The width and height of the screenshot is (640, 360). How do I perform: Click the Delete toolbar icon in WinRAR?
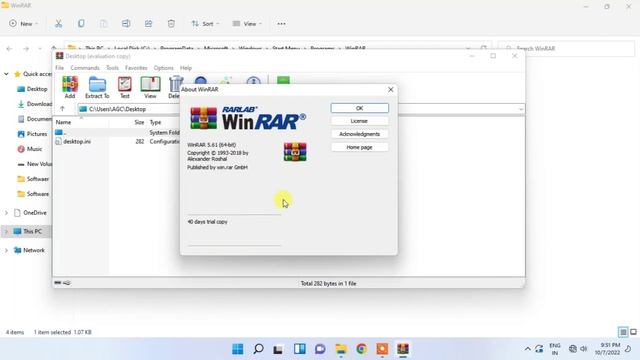click(174, 87)
